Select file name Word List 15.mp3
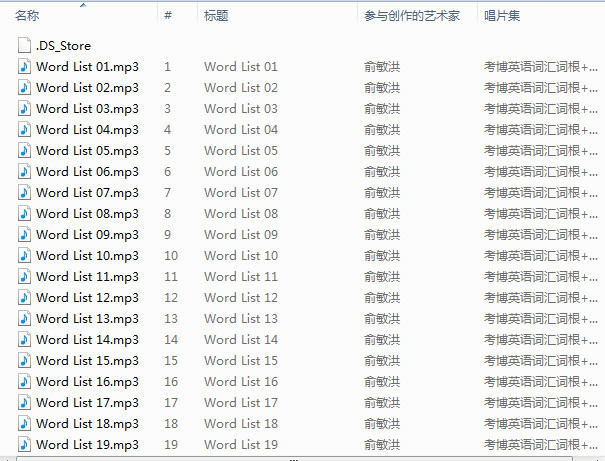 [x=87, y=361]
